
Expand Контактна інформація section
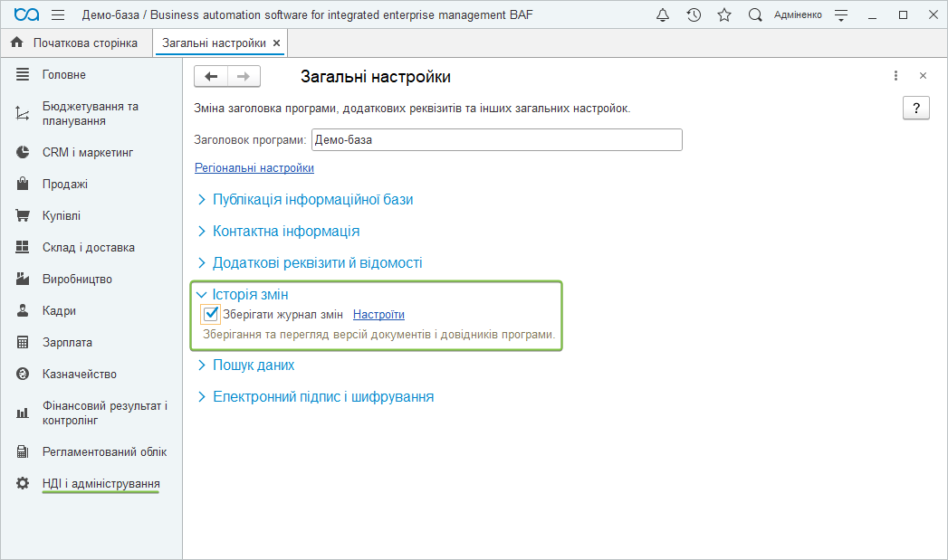(x=285, y=231)
